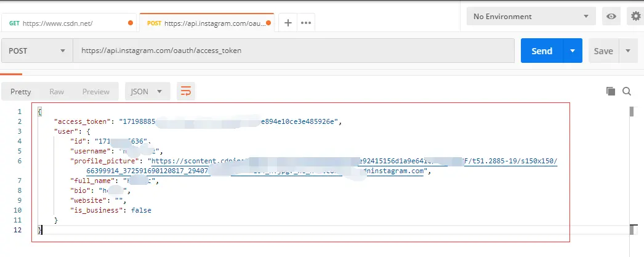Select the "full_name" key text
Screen dimensions: 644x257
click(92, 181)
